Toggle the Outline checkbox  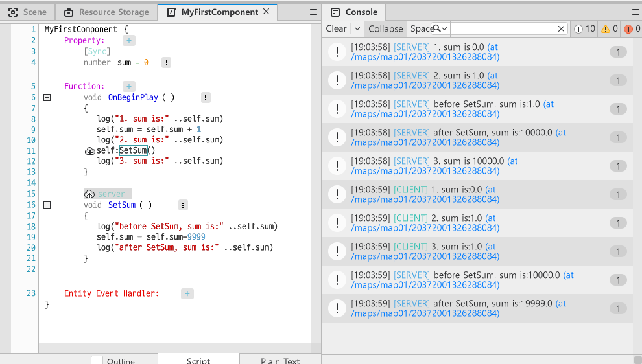coord(97,361)
